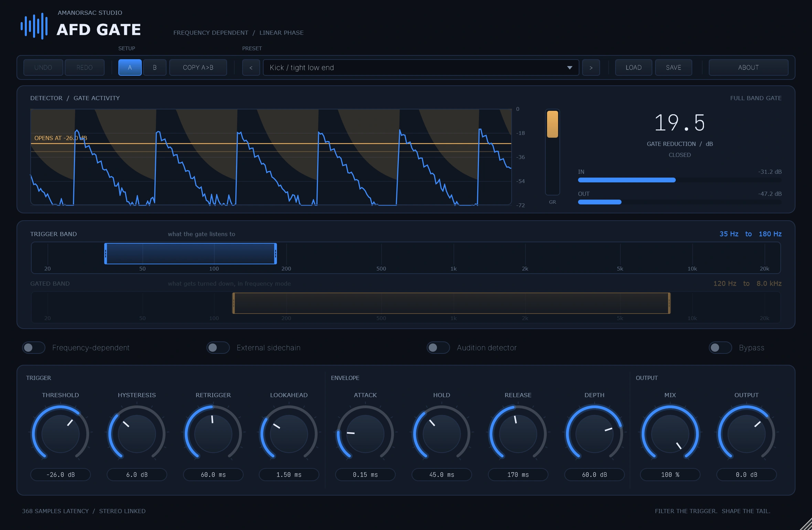Viewport: 812px width, 530px height.
Task: Click the DEPTH knob
Action: pyautogui.click(x=595, y=434)
